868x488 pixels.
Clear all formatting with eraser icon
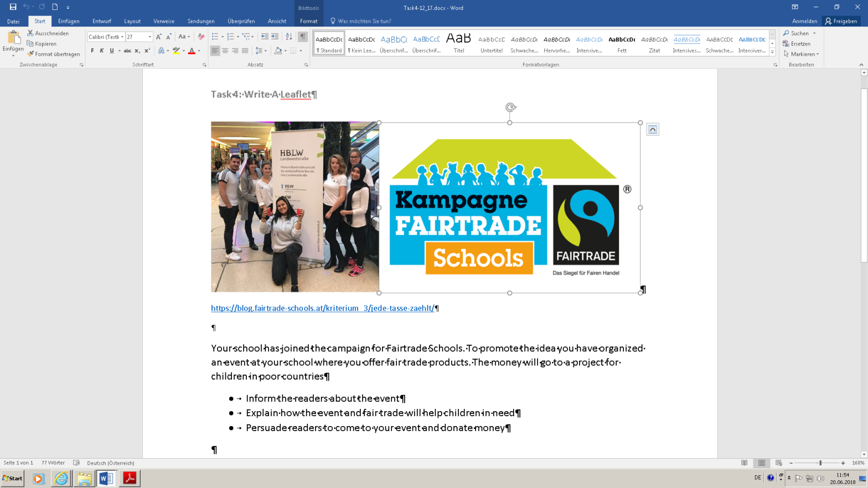[x=201, y=37]
